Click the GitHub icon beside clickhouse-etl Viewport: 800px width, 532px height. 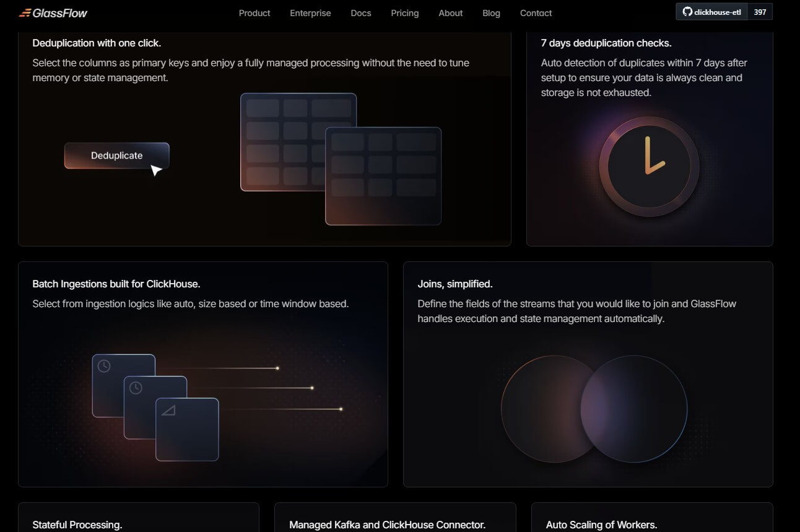click(x=687, y=12)
